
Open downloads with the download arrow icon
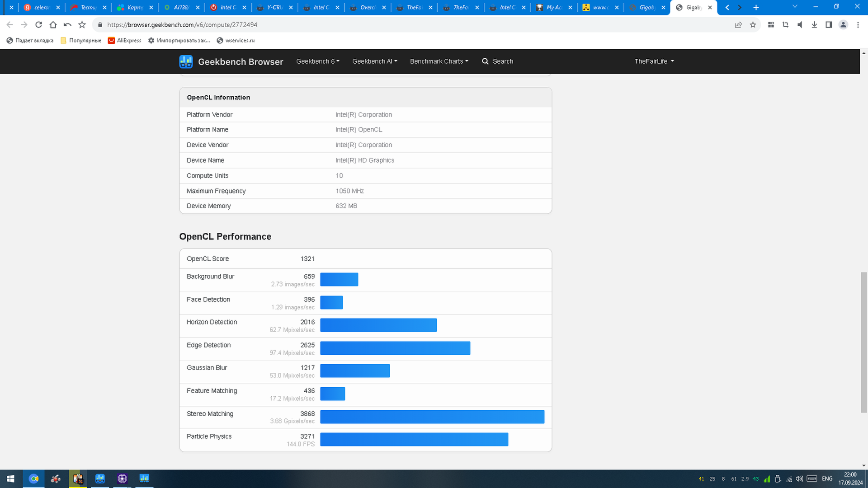(x=814, y=25)
